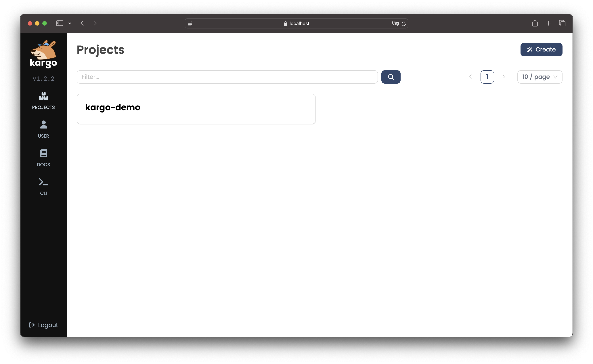Open the Safari share menu
Screen dimensions: 593x364
[535, 23]
